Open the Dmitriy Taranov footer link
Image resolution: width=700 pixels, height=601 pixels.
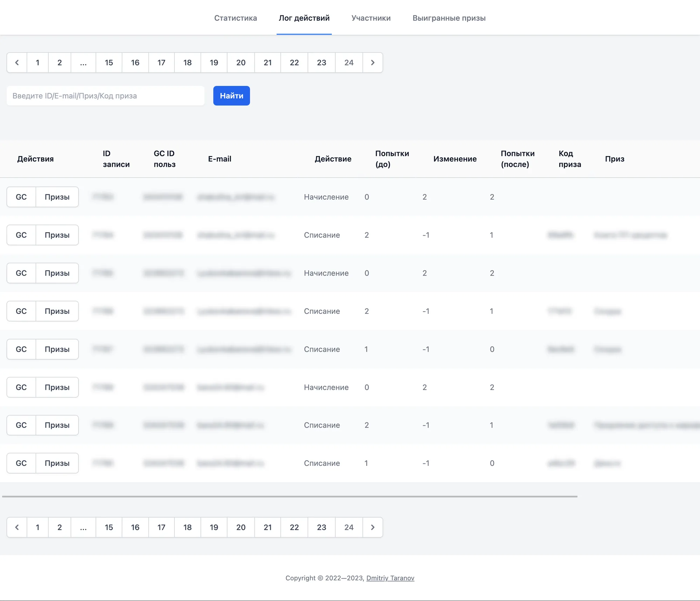click(x=390, y=578)
